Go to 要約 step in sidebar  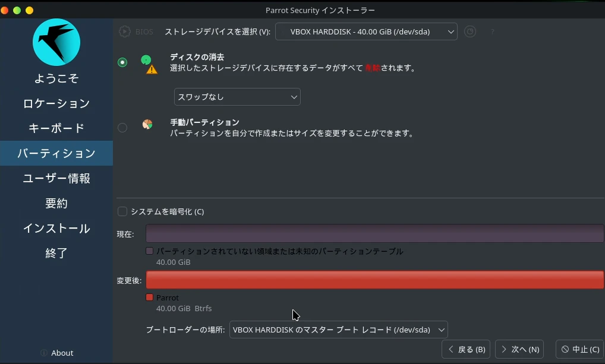coord(56,203)
